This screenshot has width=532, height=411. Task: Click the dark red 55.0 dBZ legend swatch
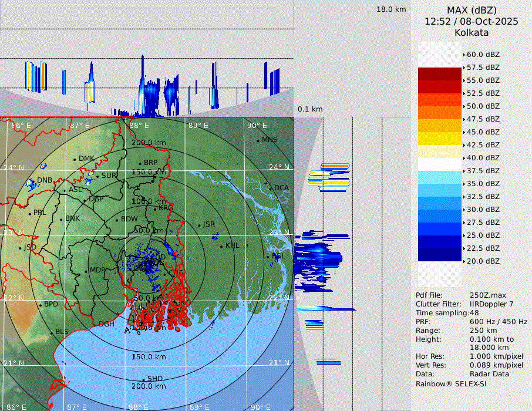pyautogui.click(x=440, y=74)
